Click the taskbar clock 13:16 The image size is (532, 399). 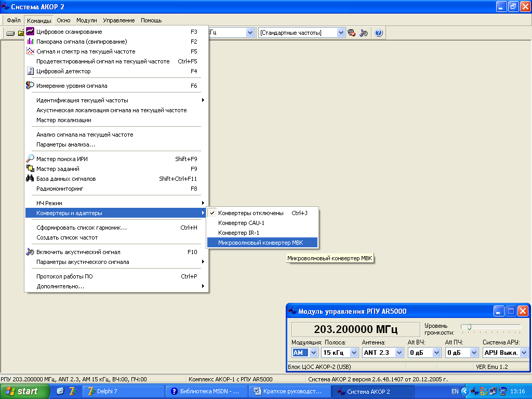coord(517,392)
